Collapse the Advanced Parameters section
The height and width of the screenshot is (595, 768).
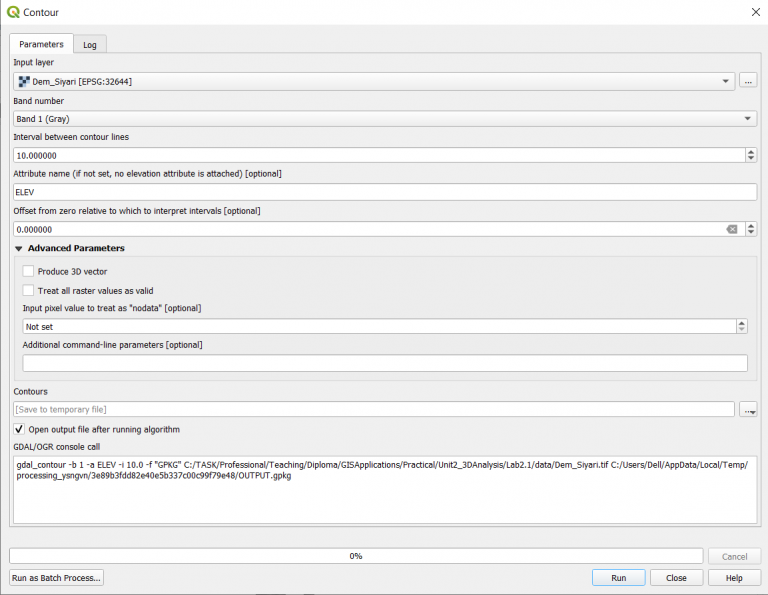pos(19,248)
